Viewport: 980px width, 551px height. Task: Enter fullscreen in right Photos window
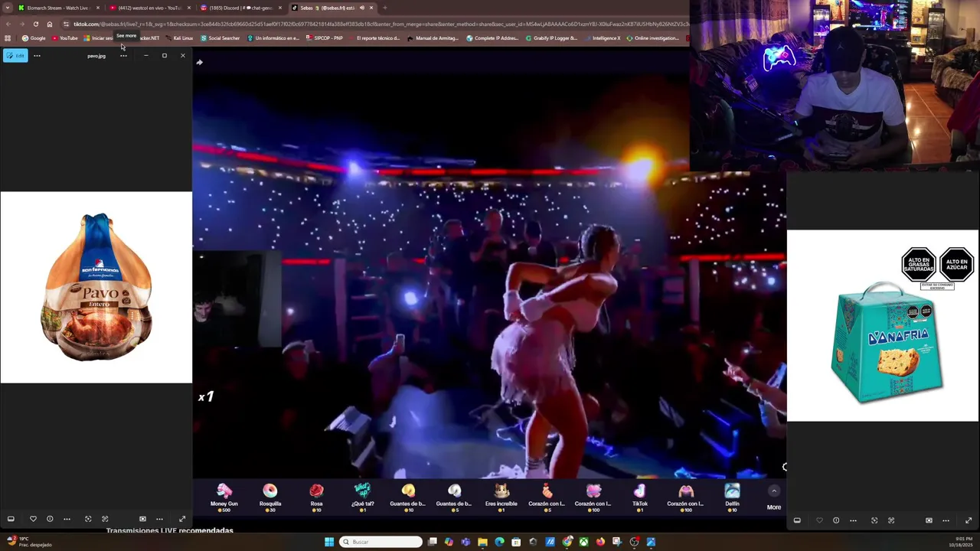(x=969, y=520)
